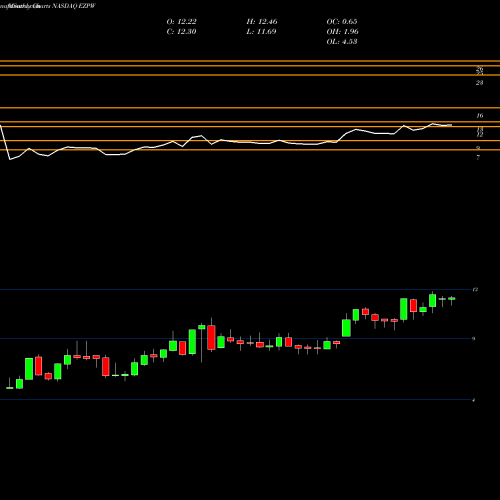Select the high value 'H: 12.46'
The width and height of the screenshot is (500, 500).
click(262, 22)
